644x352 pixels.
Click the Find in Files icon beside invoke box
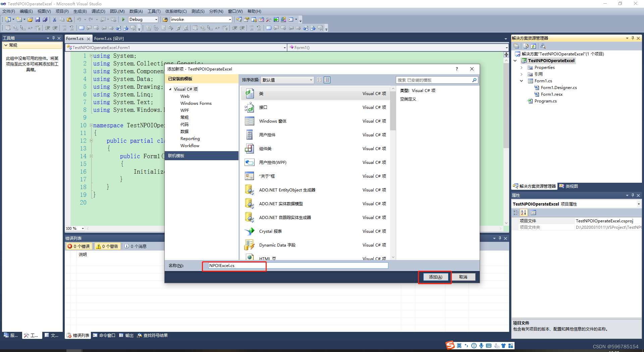165,19
